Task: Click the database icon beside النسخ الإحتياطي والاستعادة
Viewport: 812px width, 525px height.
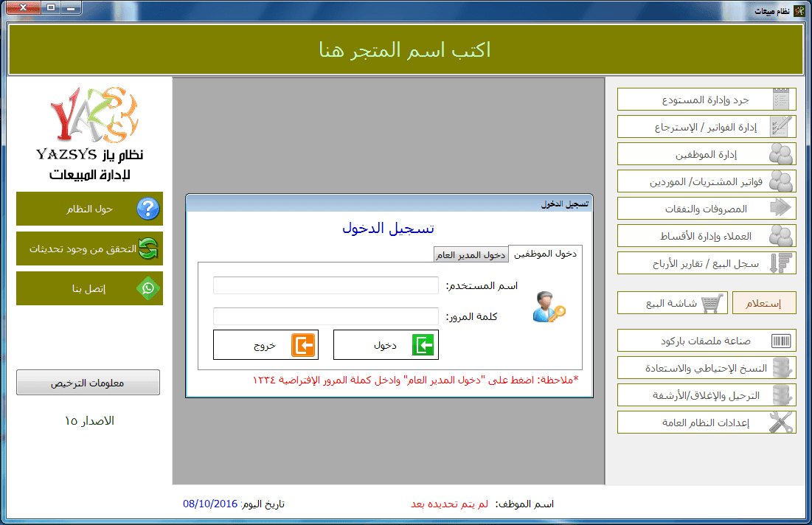Action: tap(782, 368)
